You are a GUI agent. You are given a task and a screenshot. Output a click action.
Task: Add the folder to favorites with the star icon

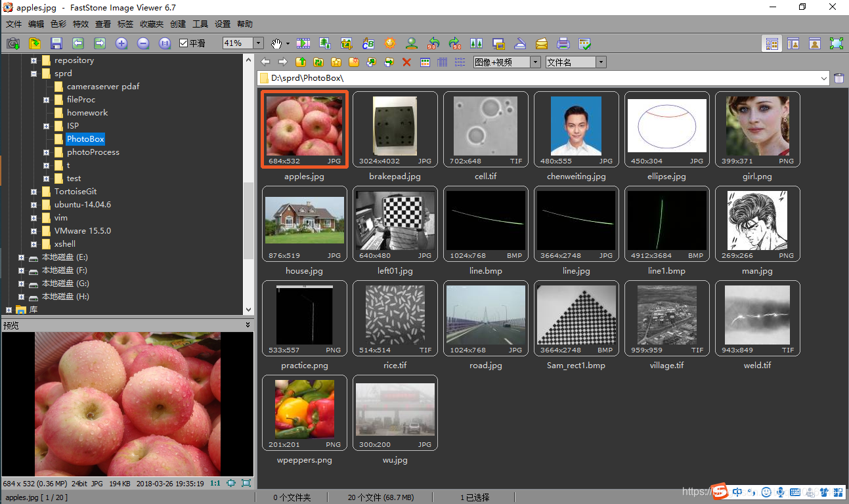click(x=336, y=62)
